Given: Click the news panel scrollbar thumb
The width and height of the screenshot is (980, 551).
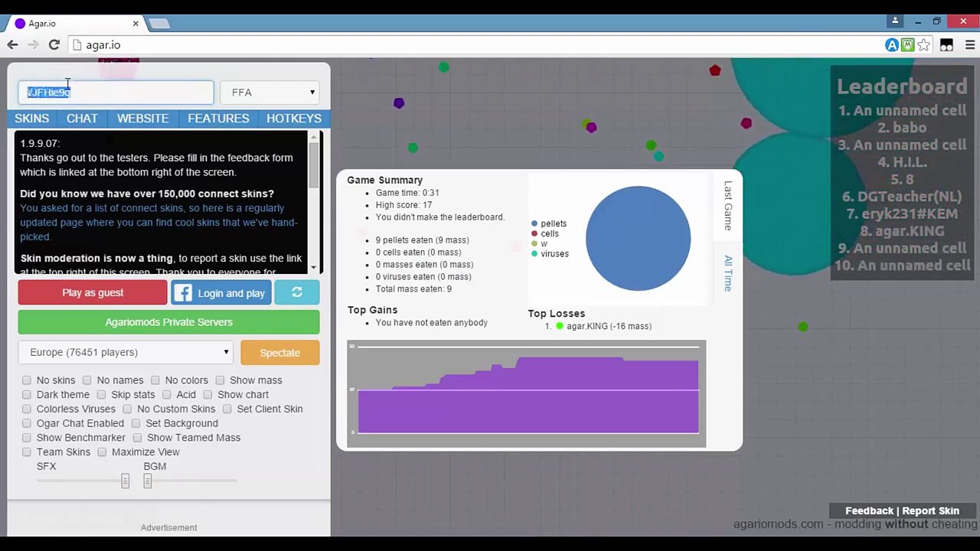Looking at the screenshot, I should (314, 165).
